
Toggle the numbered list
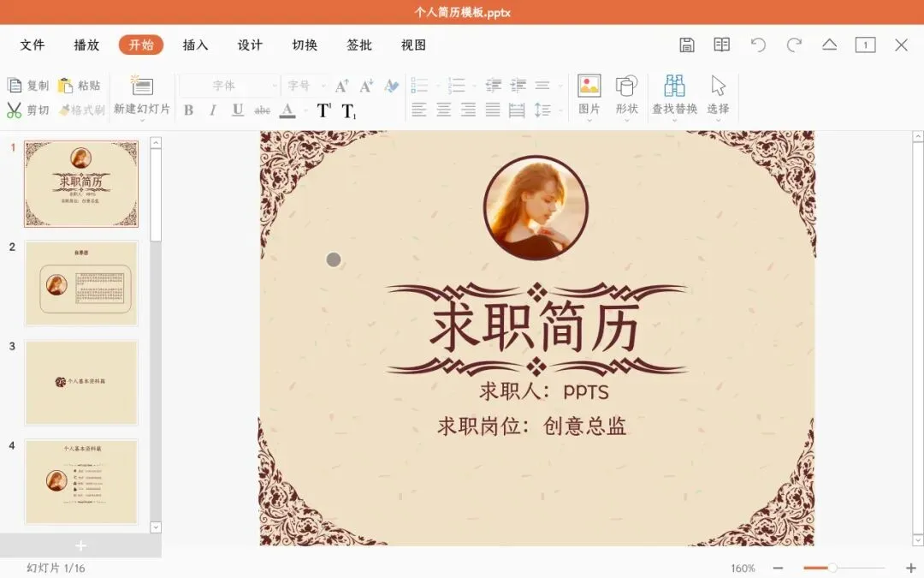(x=456, y=86)
